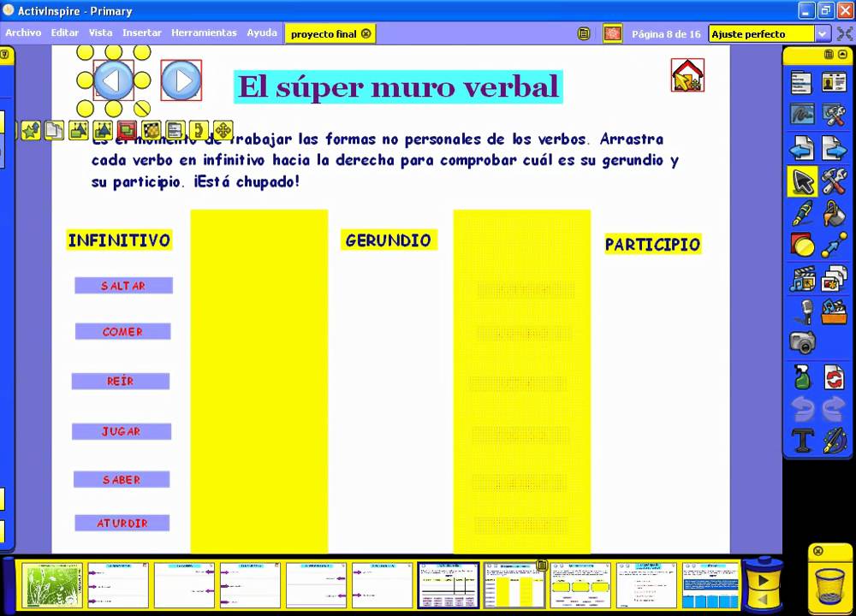Screen dimensions: 856x616
Task: Go to next page using the toolbox arrow
Action: point(834,148)
